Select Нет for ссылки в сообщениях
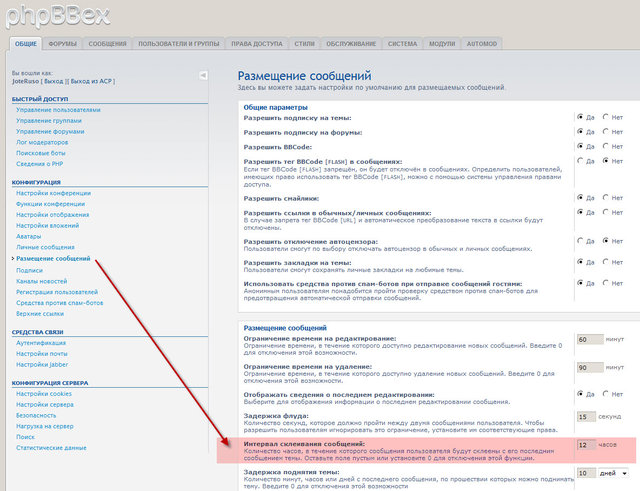Screen dimensions: 640x491 (x=606, y=212)
